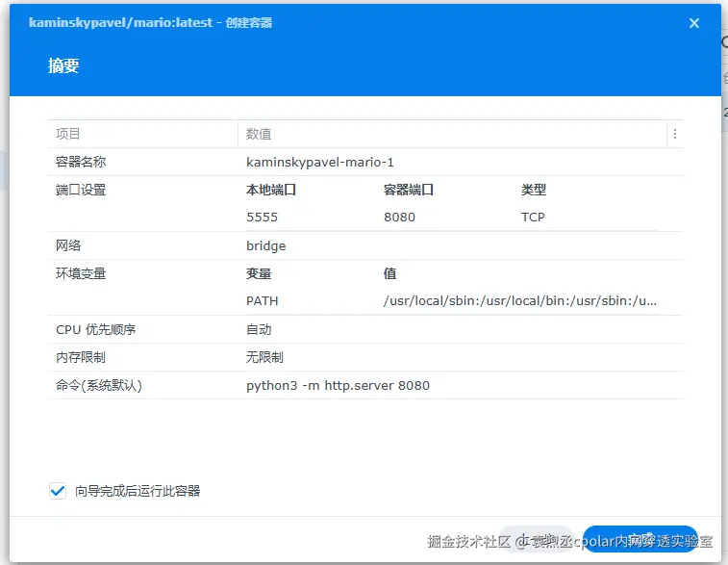Screen dimensions: 728x565
Task: Click the CPU 优先顺序 row label
Action: click(95, 329)
